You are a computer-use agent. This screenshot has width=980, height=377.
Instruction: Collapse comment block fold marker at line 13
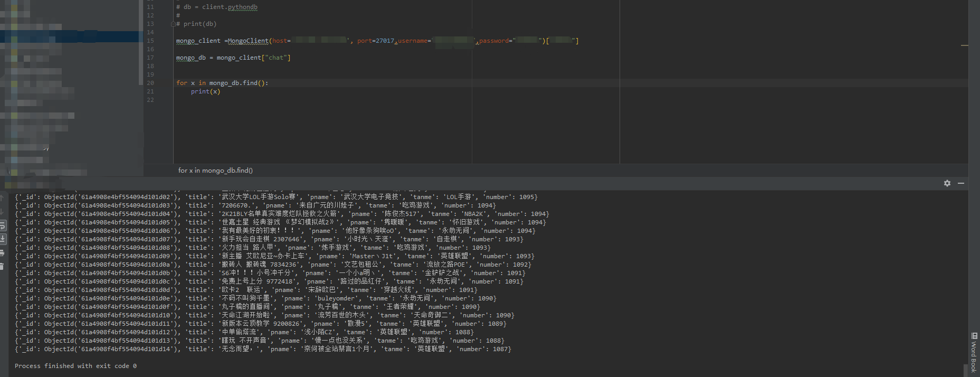point(173,24)
